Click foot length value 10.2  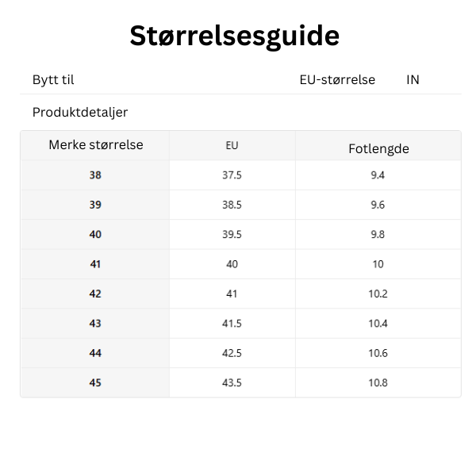click(x=378, y=294)
